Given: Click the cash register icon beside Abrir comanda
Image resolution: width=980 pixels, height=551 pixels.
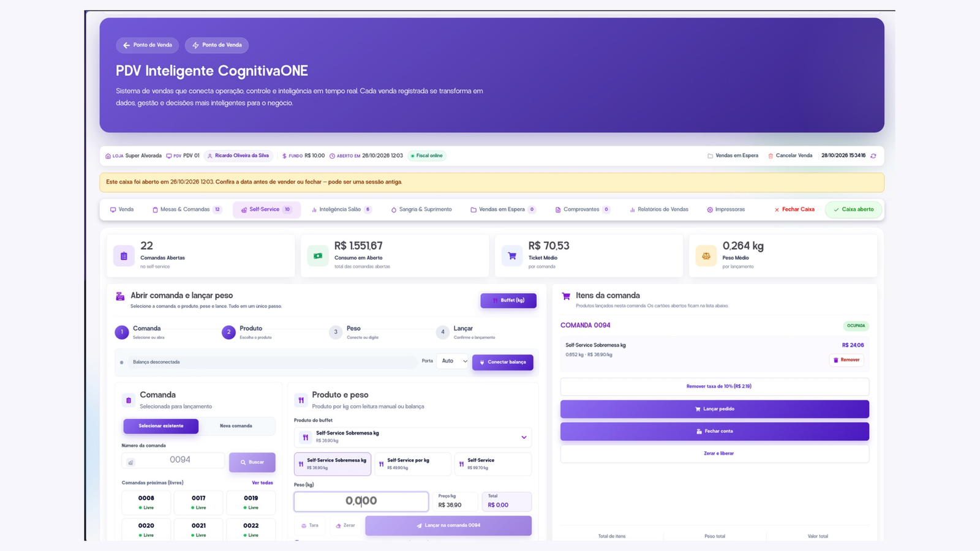Looking at the screenshot, I should tap(120, 296).
